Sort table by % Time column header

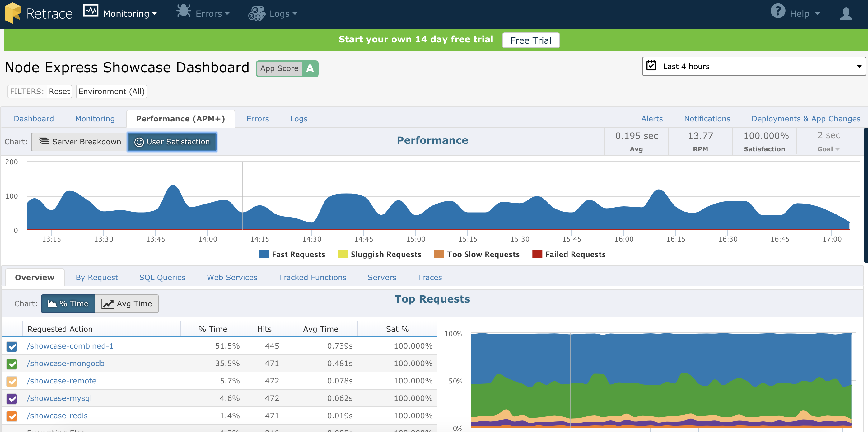212,329
